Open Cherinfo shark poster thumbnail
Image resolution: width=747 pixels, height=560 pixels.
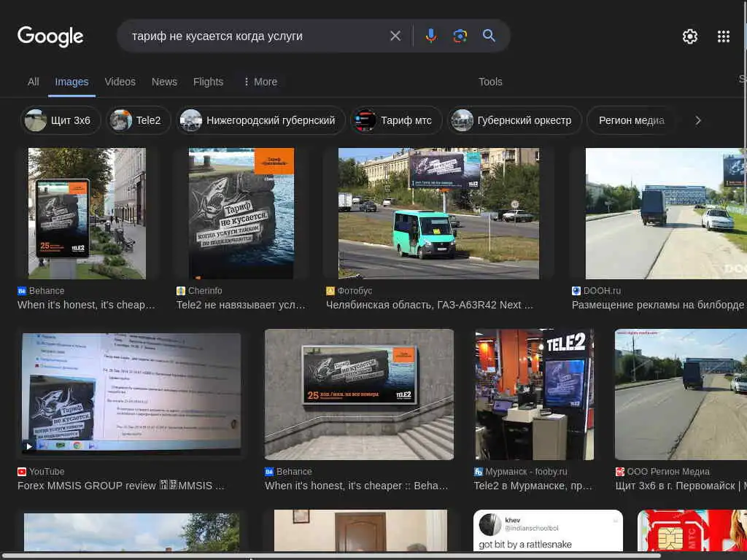point(241,214)
